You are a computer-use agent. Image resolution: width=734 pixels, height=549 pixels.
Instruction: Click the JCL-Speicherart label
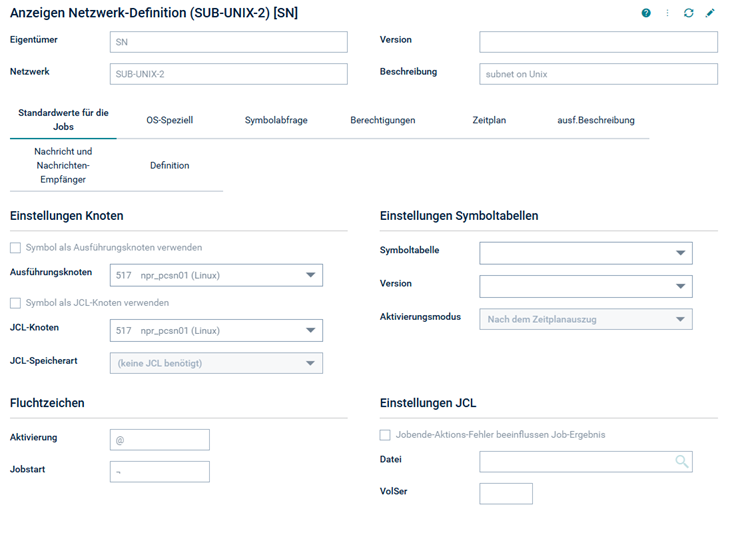(44, 361)
